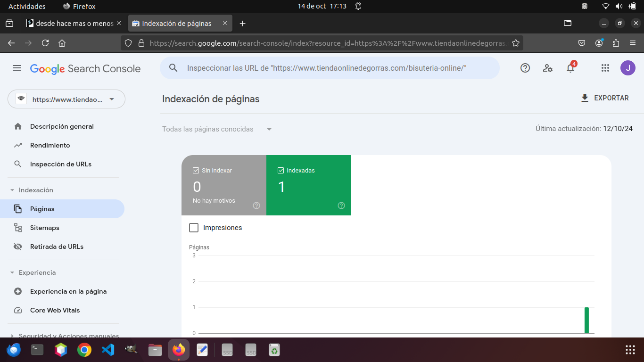Click the help icon in Indexadas card
Viewport: 644px width, 362px height.
[341, 206]
